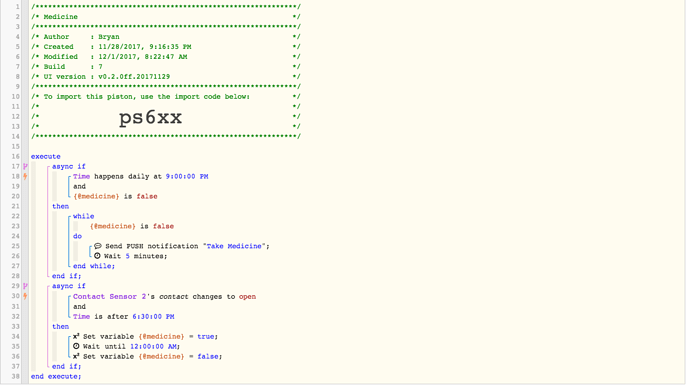Open the Time is after 6:30:00 PM condition
Screen dimensions: 690x389
[124, 316]
